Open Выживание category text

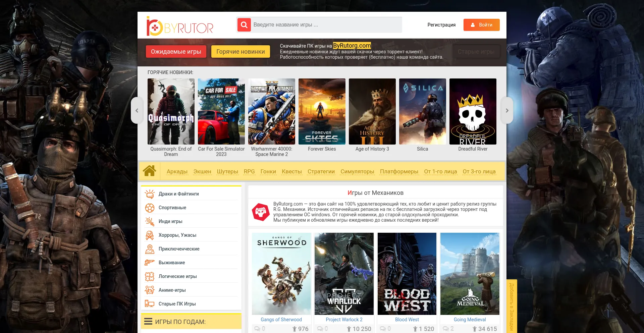172,263
